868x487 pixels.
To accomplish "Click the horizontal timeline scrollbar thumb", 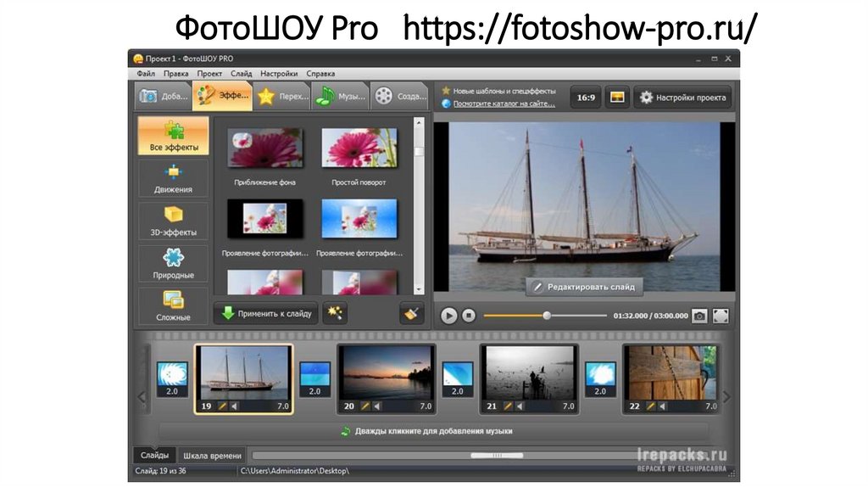I will coord(497,456).
